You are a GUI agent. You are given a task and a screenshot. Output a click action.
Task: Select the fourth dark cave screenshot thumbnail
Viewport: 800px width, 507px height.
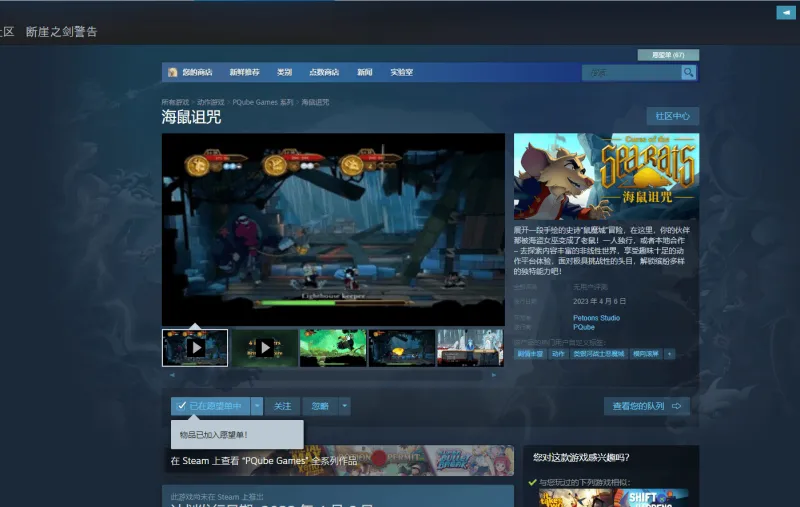(402, 348)
